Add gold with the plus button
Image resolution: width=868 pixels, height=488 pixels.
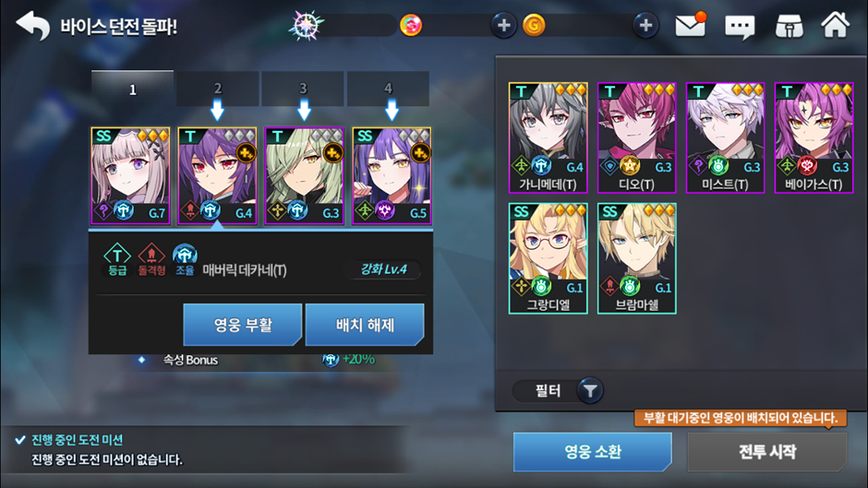(645, 26)
